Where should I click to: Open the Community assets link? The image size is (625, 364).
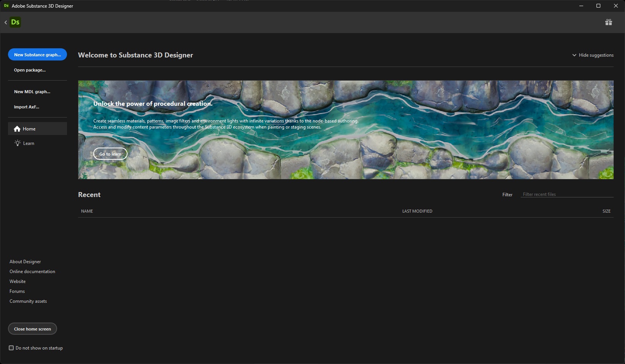pyautogui.click(x=28, y=301)
